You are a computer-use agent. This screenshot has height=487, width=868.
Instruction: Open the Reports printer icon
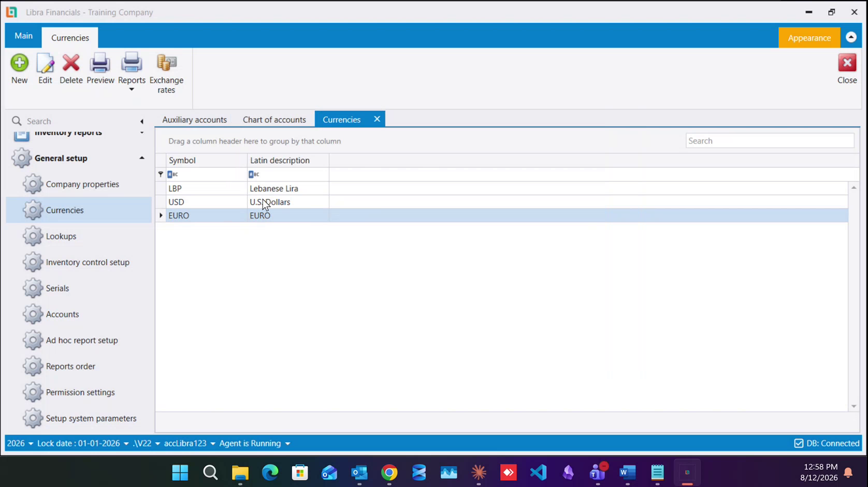tap(132, 63)
